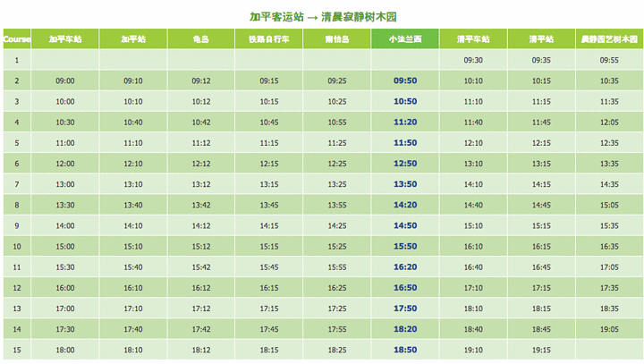Viewport: 644px width, 364px height.
Task: Select the 龟岛 column header
Action: tap(201, 39)
